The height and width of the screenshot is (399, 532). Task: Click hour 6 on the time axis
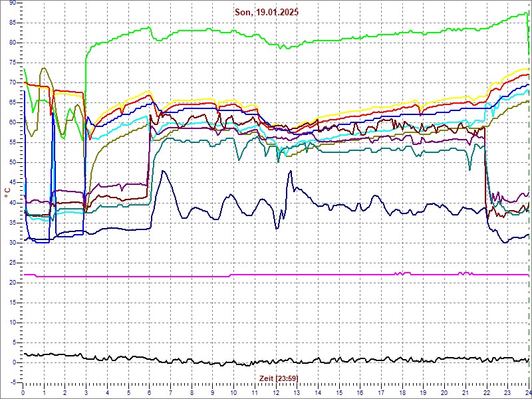tap(150, 392)
